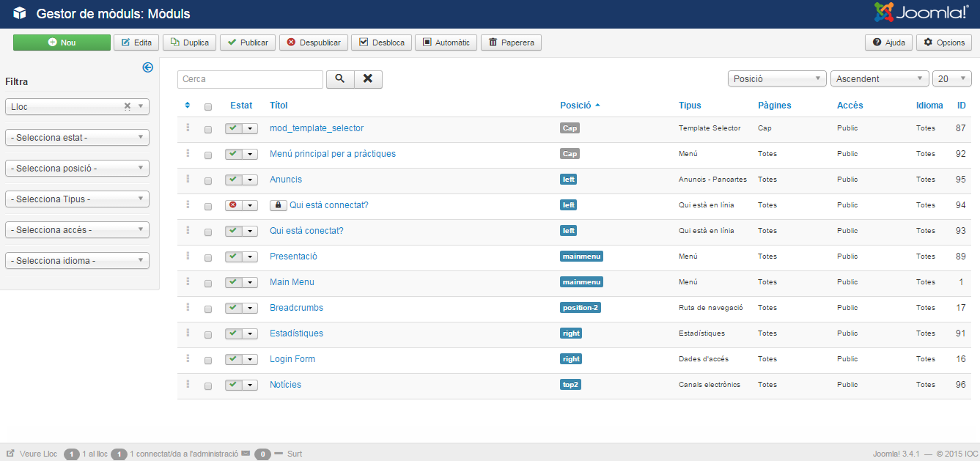Open the Selecciona estat filter dropdown
Image resolution: width=980 pixels, height=461 pixels.
77,138
